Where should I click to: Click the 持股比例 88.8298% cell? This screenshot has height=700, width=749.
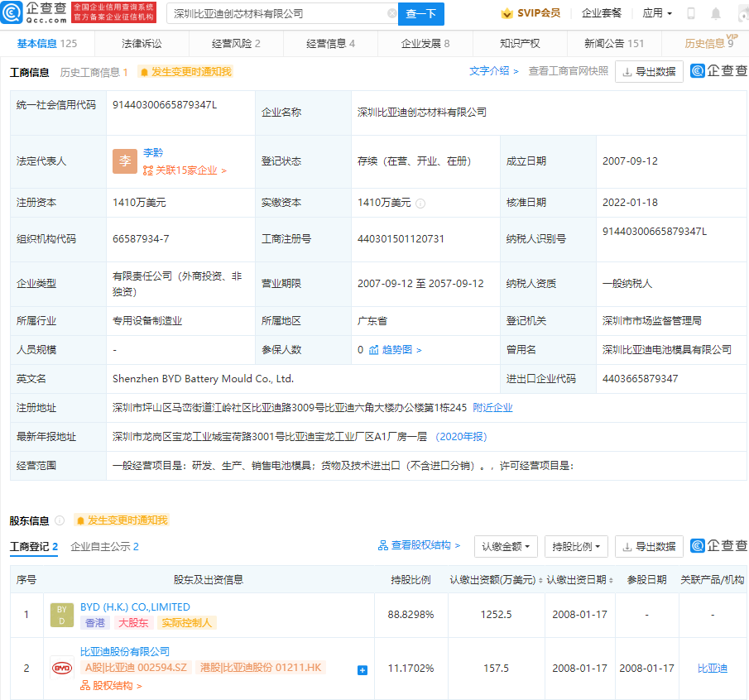[x=411, y=615]
